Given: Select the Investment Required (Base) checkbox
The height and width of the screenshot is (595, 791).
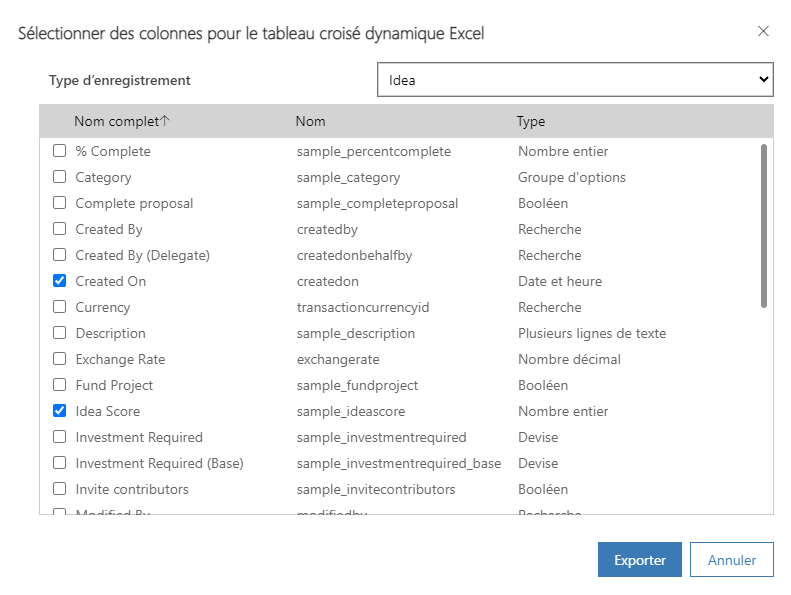Looking at the screenshot, I should point(60,463).
